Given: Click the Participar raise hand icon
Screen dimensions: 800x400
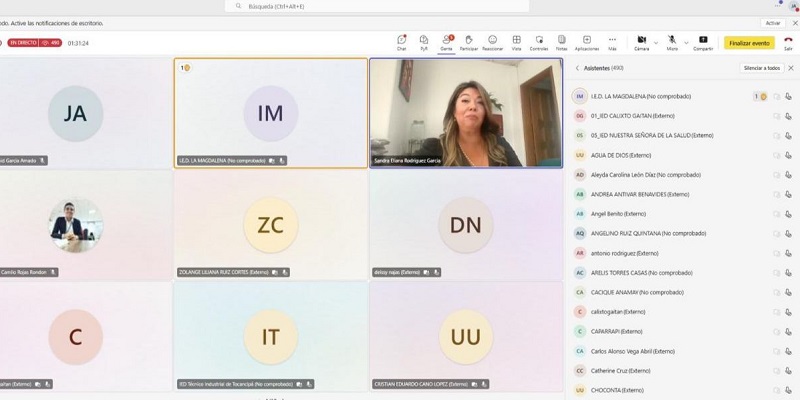Looking at the screenshot, I should click(468, 42).
